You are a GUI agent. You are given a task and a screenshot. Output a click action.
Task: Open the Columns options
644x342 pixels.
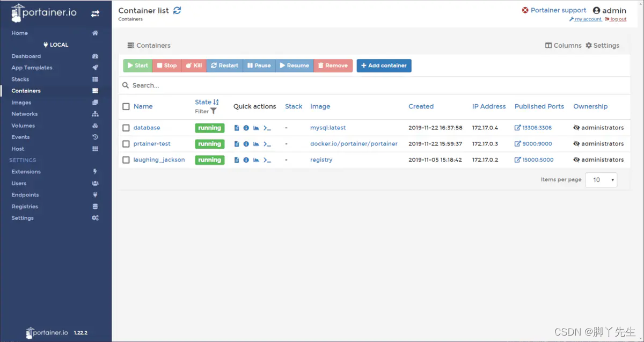point(563,46)
